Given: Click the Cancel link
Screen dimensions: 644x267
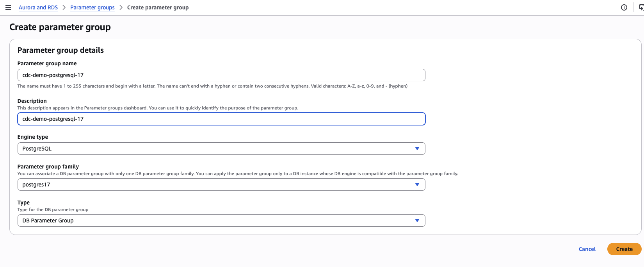Looking at the screenshot, I should coord(587,249).
